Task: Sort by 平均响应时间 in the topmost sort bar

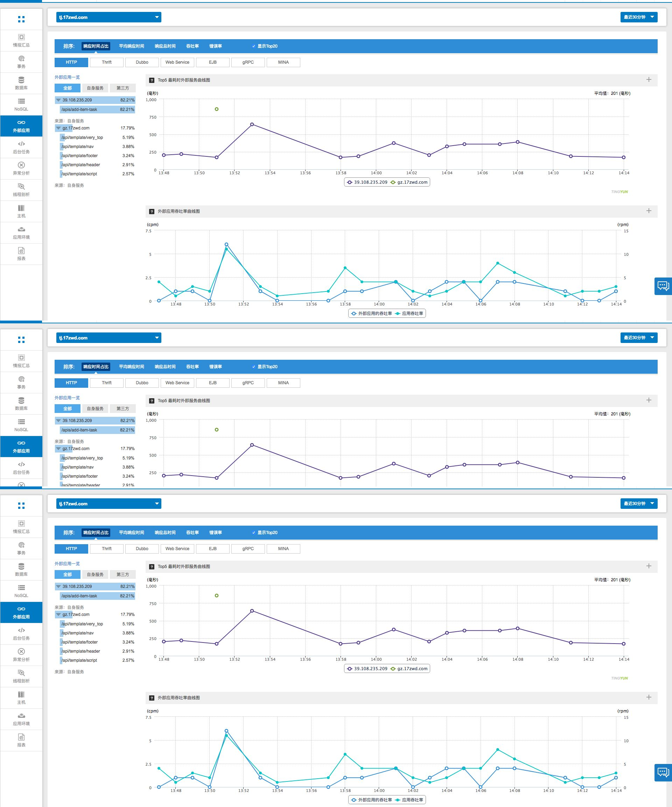Action: tap(132, 46)
